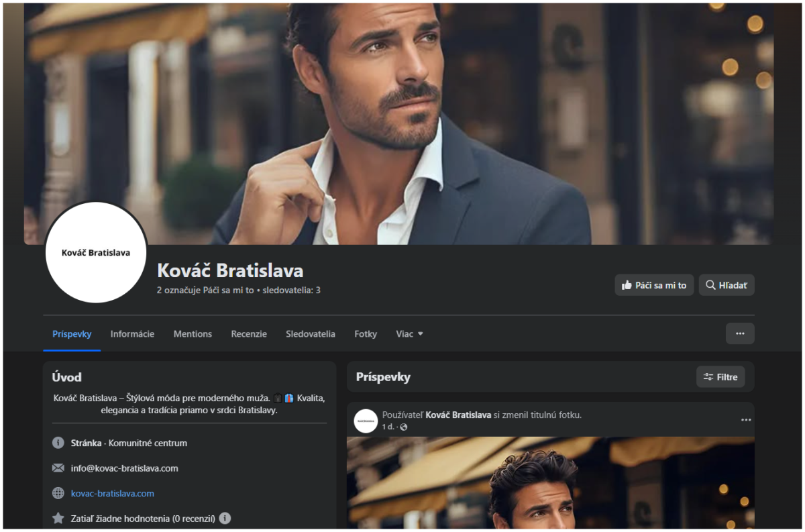The image size is (805, 532).
Task: Switch to the Informácie tab
Action: coord(132,333)
